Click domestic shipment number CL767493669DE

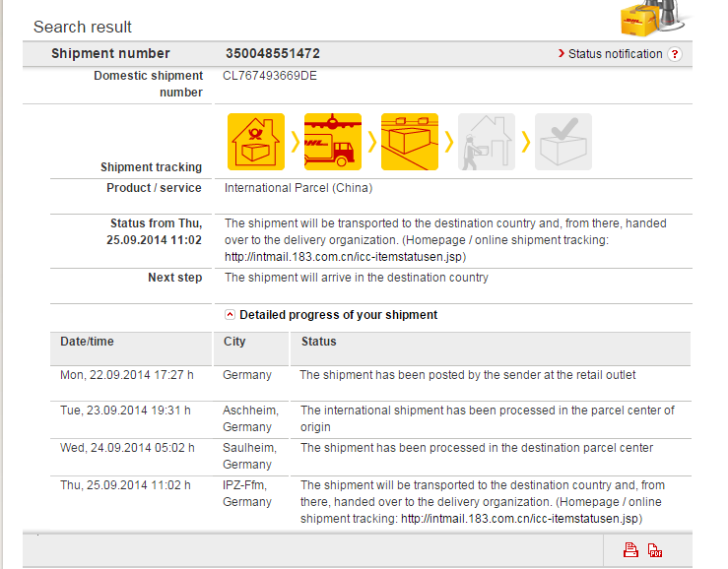pyautogui.click(x=271, y=76)
